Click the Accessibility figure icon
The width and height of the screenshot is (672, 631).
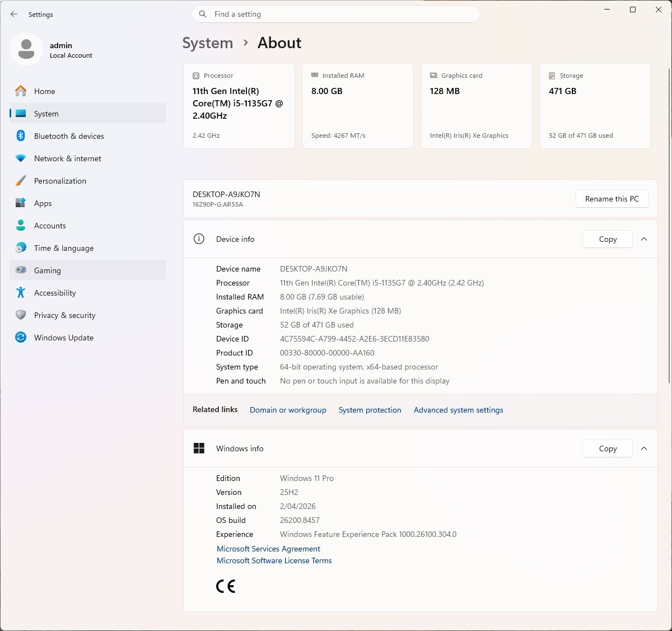(x=21, y=292)
